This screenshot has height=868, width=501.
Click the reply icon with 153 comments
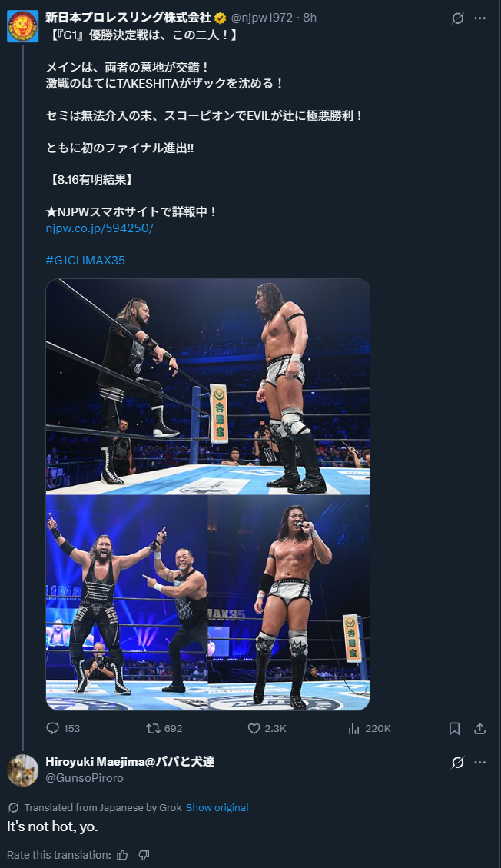52,728
